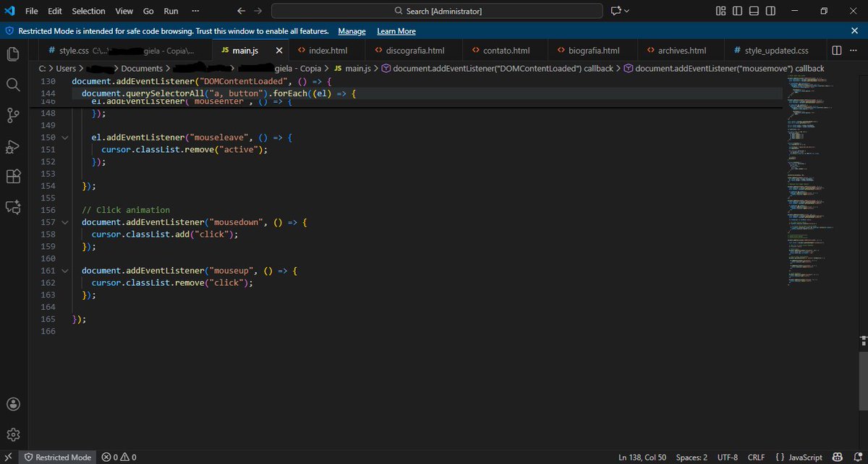Go back with the left arrow

(241, 11)
